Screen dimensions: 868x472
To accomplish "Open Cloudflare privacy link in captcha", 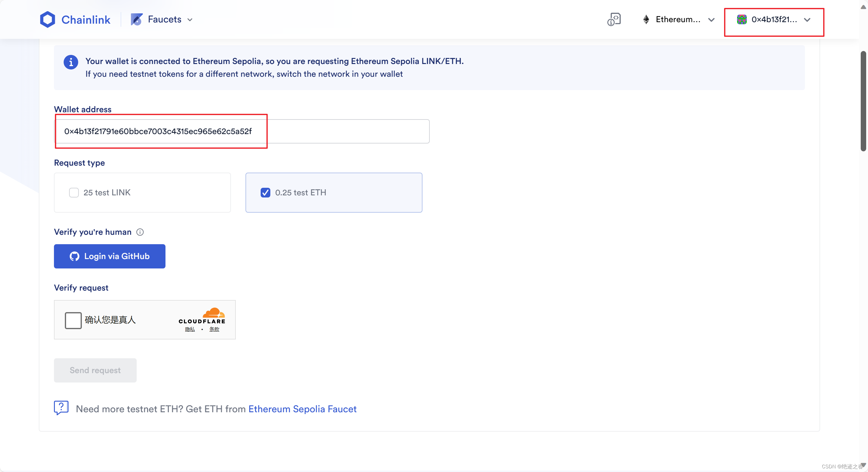I will click(190, 329).
